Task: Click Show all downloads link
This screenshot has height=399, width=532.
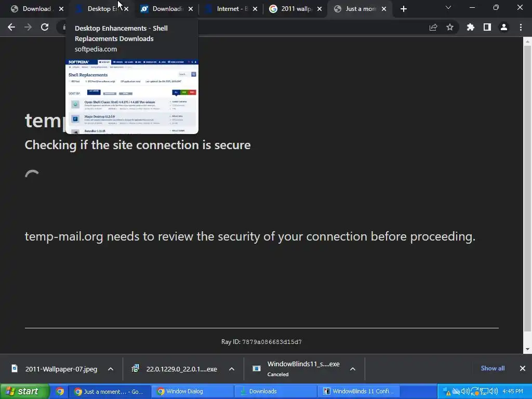Action: [x=493, y=368]
